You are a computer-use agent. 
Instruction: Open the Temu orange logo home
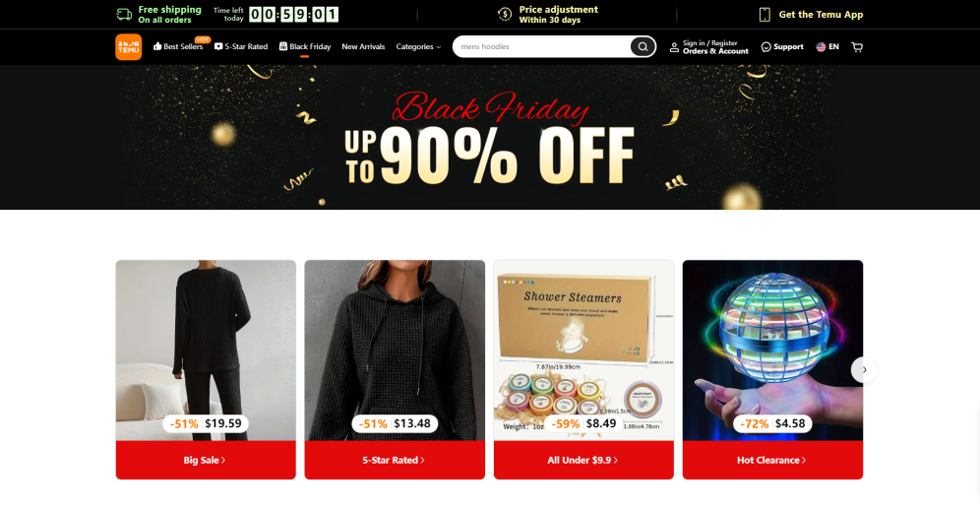click(x=129, y=47)
